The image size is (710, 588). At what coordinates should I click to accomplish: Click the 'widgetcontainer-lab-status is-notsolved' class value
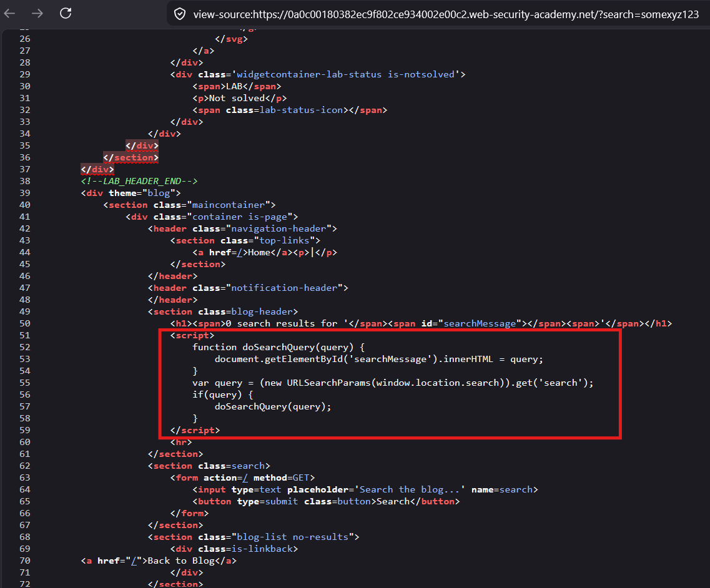(345, 75)
